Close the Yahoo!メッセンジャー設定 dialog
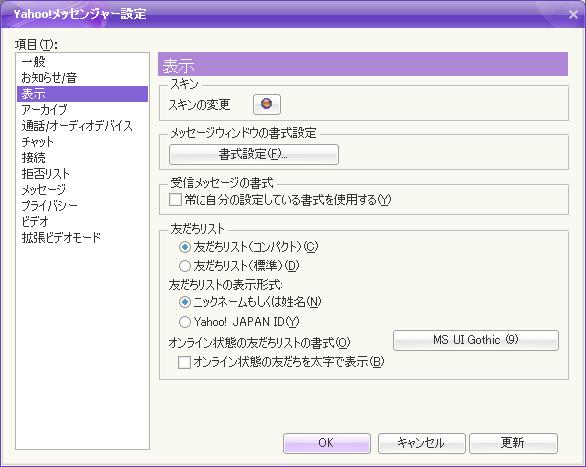This screenshot has width=586, height=467. point(573,15)
